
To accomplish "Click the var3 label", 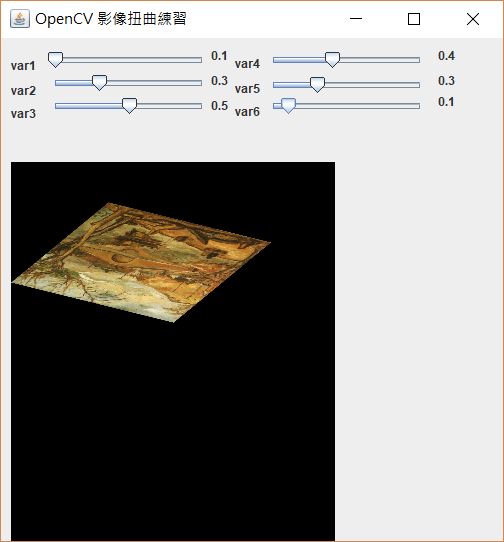I will pos(23,113).
